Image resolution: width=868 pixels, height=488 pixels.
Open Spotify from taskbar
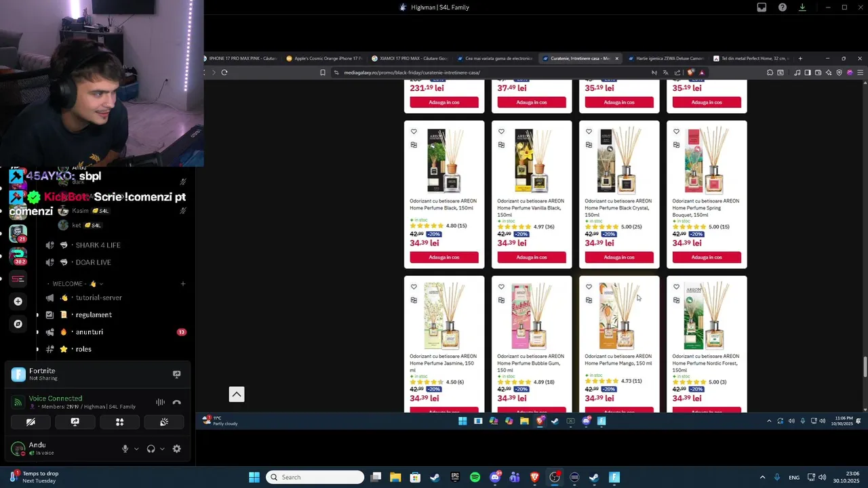pos(475,477)
